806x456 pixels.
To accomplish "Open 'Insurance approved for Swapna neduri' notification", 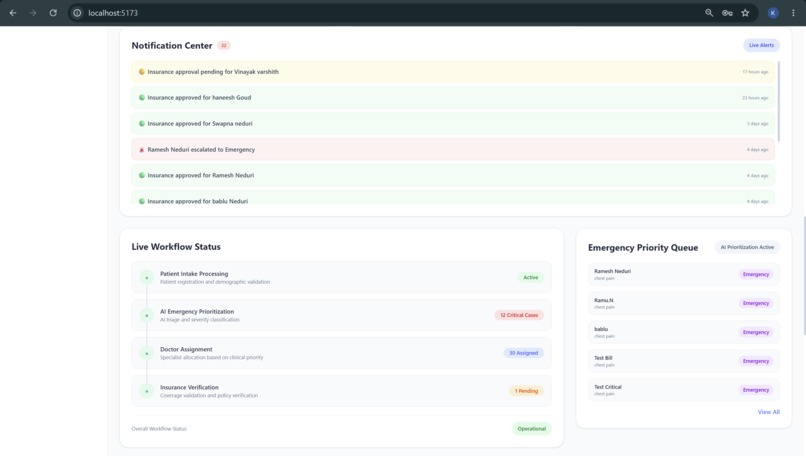I will [x=453, y=123].
